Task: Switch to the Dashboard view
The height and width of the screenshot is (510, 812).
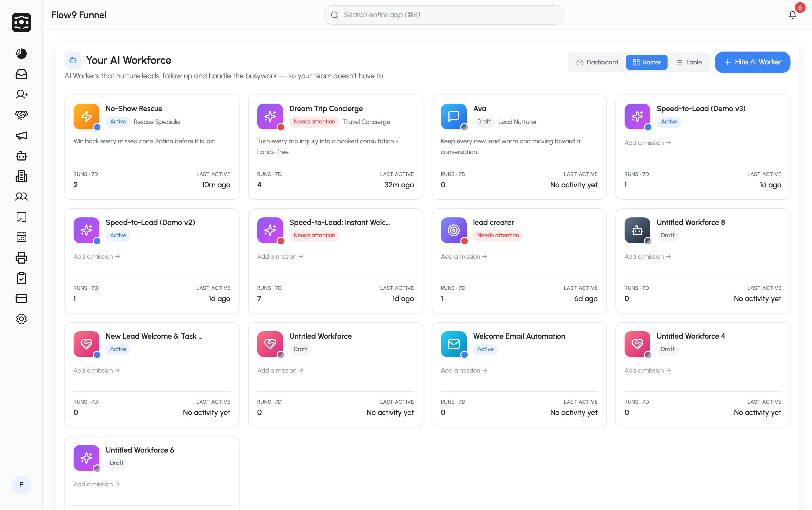Action: [x=597, y=62]
